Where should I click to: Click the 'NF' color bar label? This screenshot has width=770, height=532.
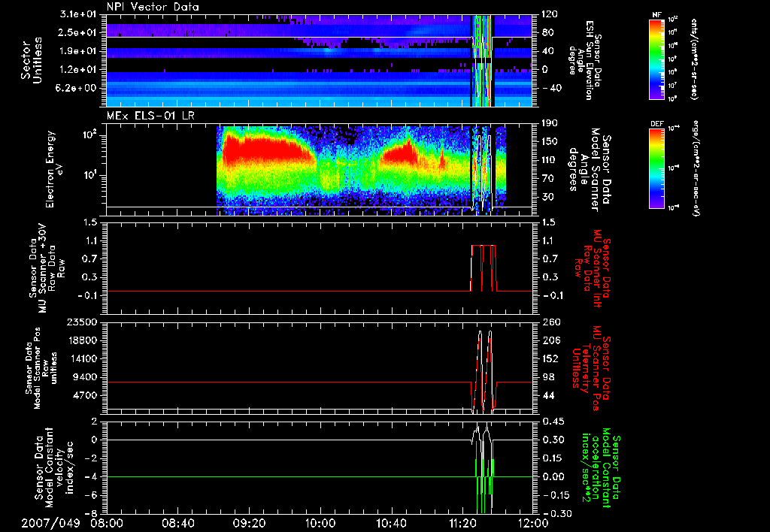coord(657,15)
